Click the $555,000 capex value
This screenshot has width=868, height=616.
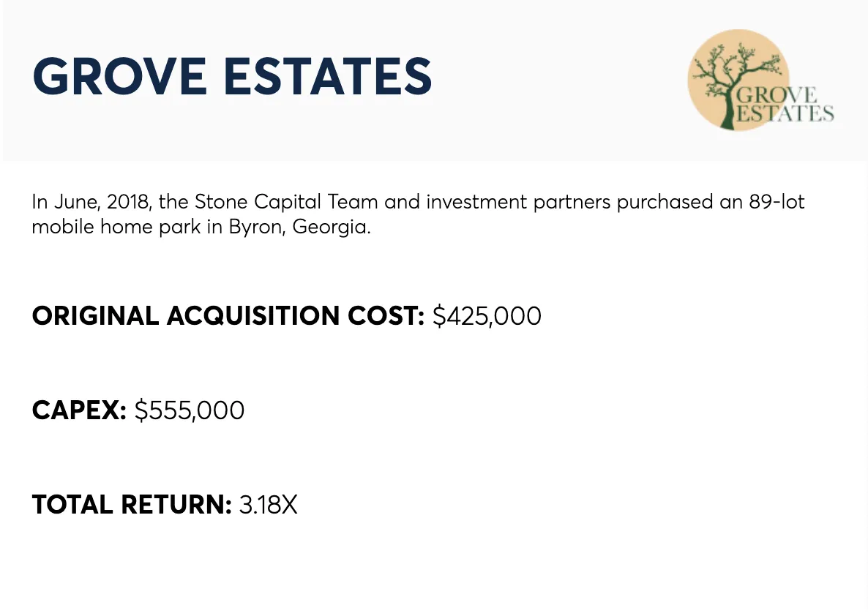190,410
